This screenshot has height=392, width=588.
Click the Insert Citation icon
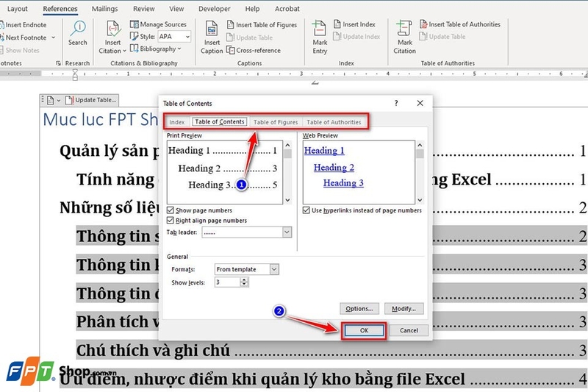(x=113, y=29)
